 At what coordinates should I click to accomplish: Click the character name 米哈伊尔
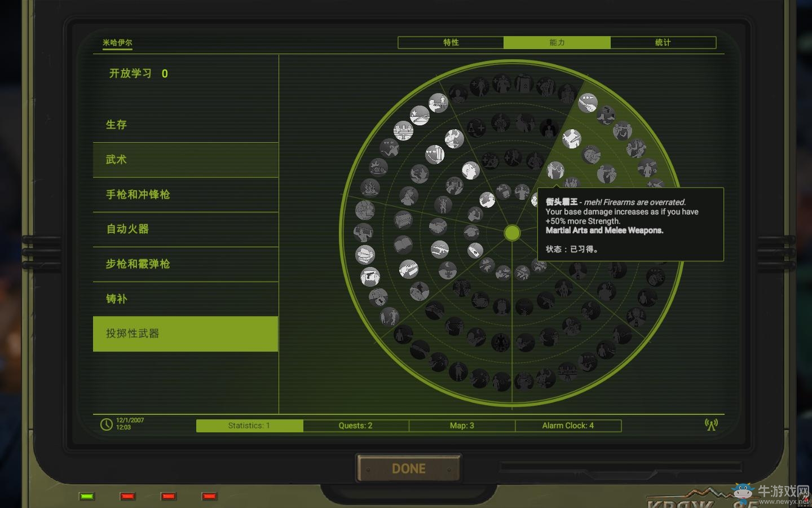pos(117,42)
